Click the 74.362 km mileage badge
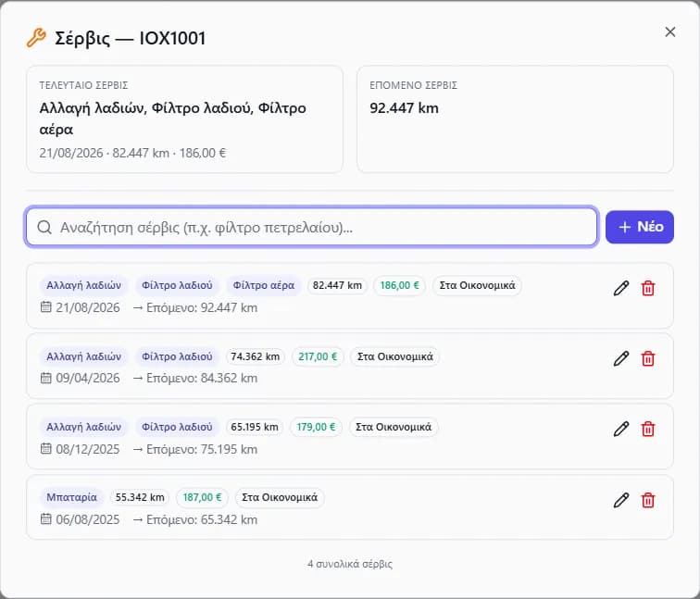The width and height of the screenshot is (700, 599). coord(256,356)
